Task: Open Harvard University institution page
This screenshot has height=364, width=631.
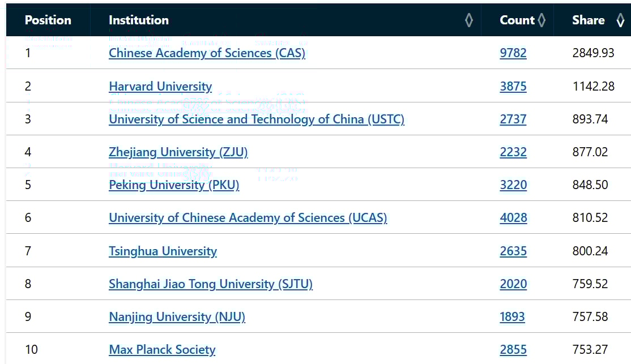Action: 160,87
